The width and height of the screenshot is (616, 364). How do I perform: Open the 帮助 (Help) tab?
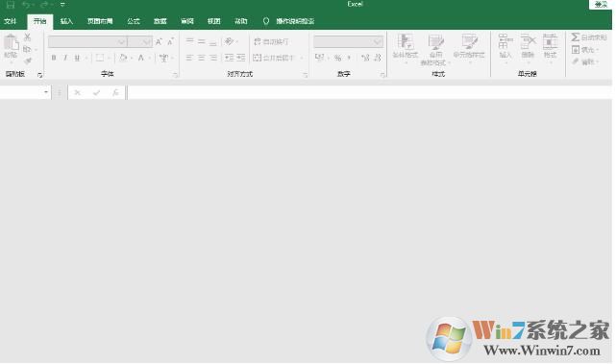point(241,21)
